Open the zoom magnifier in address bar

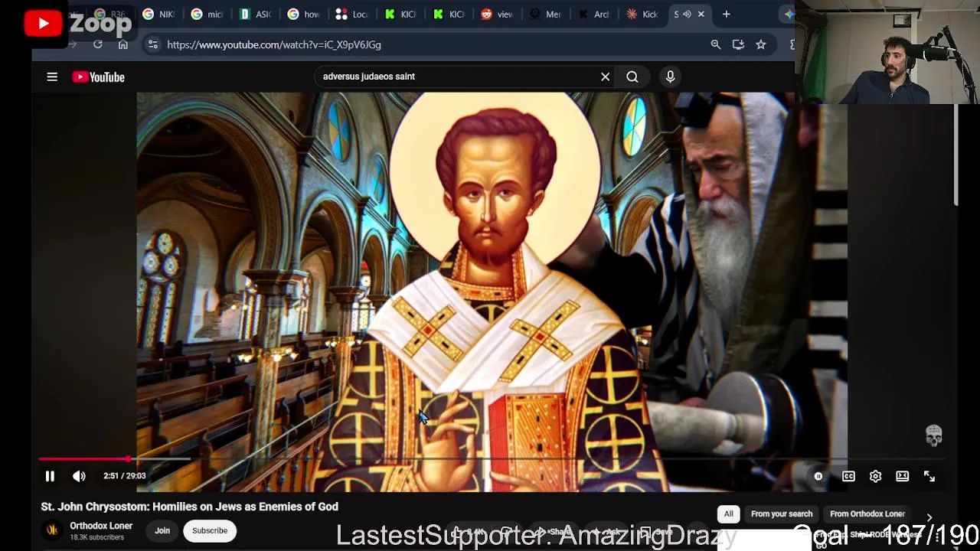point(716,44)
